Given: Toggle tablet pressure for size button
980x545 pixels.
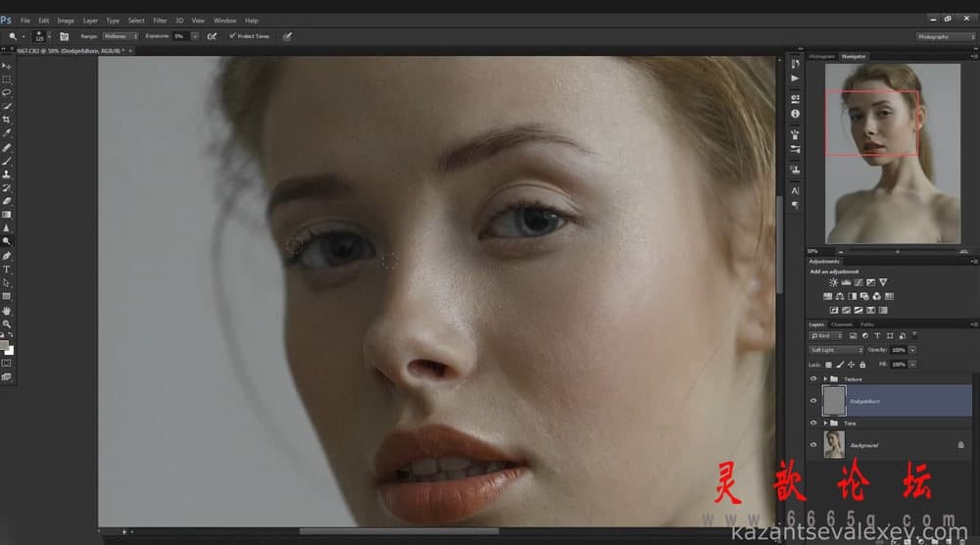Looking at the screenshot, I should 287,37.
